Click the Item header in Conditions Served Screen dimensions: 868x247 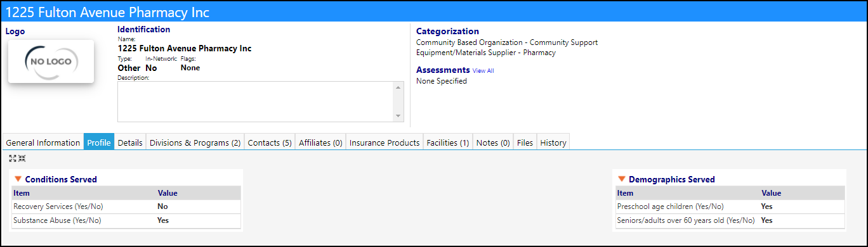pyautogui.click(x=22, y=193)
